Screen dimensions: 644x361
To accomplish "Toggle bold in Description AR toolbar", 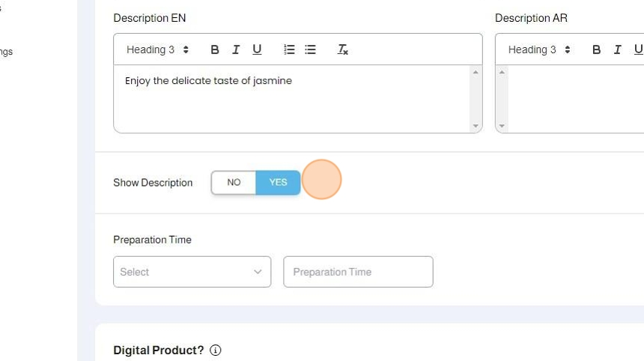I will 597,49.
